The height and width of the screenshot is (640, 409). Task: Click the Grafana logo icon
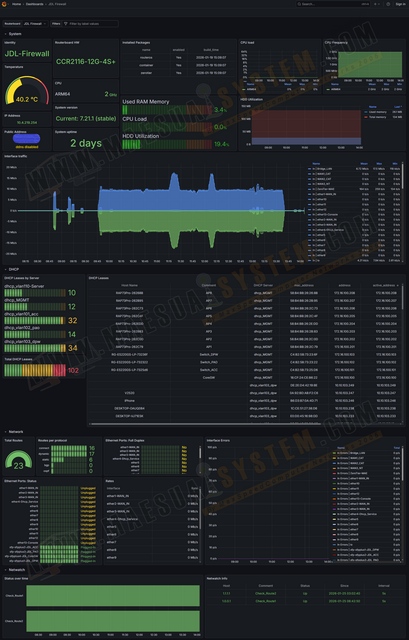point(4,4)
